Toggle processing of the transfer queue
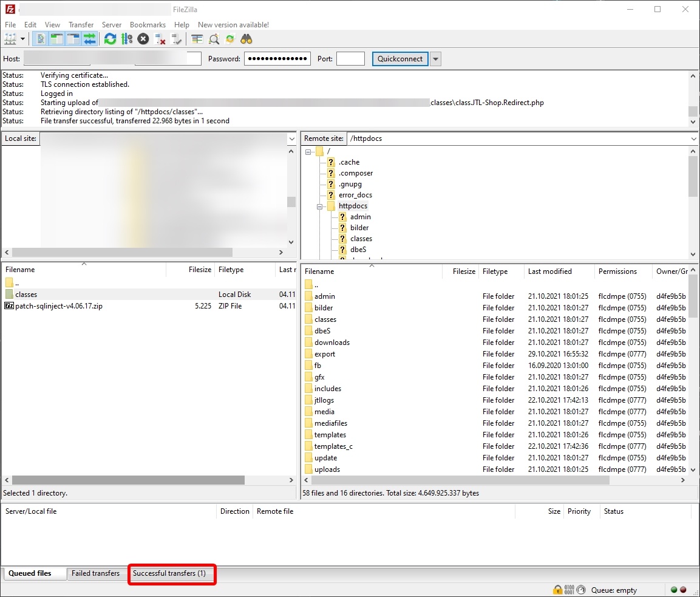Image resolution: width=700 pixels, height=597 pixels. 126,39
